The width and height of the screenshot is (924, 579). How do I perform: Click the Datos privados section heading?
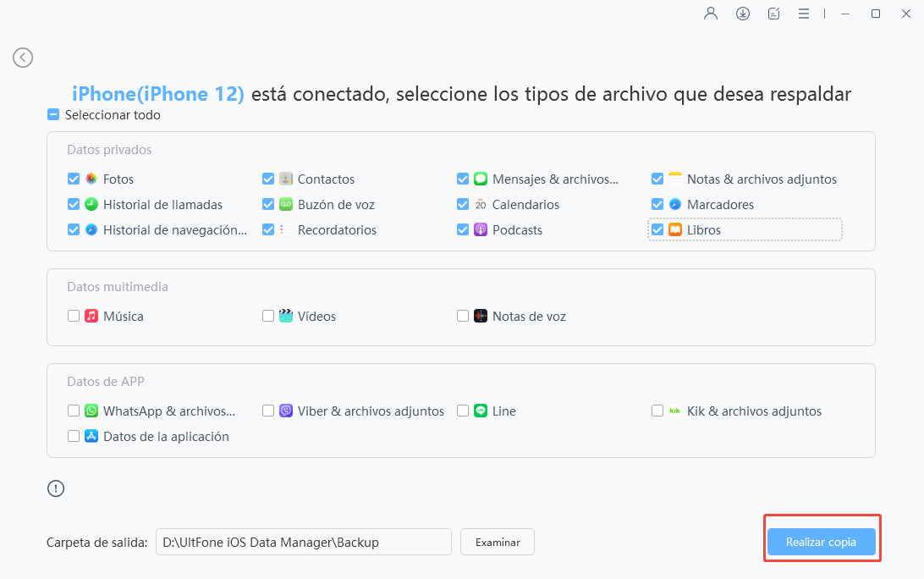pyautogui.click(x=109, y=150)
